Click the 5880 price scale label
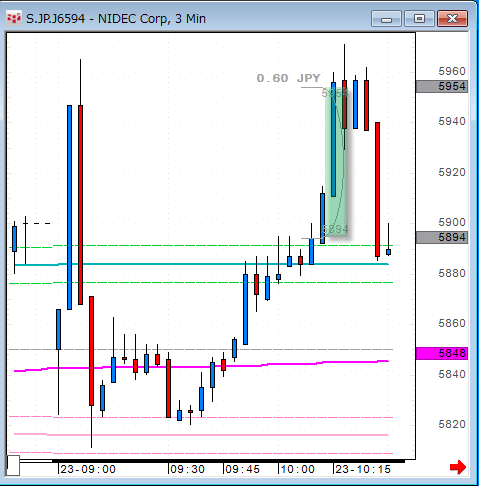Viewport: 479px width, 486px height. click(x=452, y=273)
